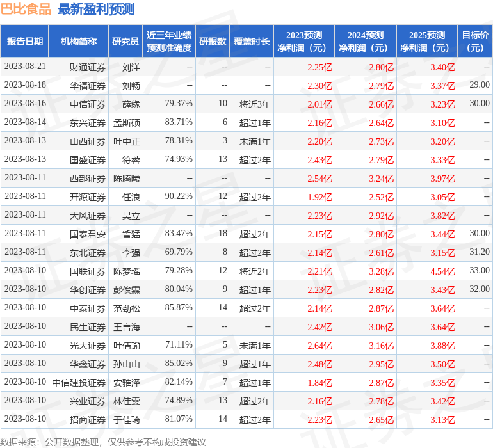This screenshot has width=493, height=448.
Task: Click researcher name 訾猛
Action: click(x=131, y=234)
